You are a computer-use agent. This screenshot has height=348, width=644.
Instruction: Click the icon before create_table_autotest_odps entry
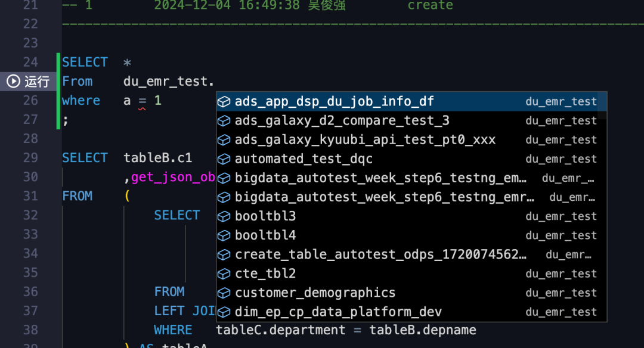224,254
